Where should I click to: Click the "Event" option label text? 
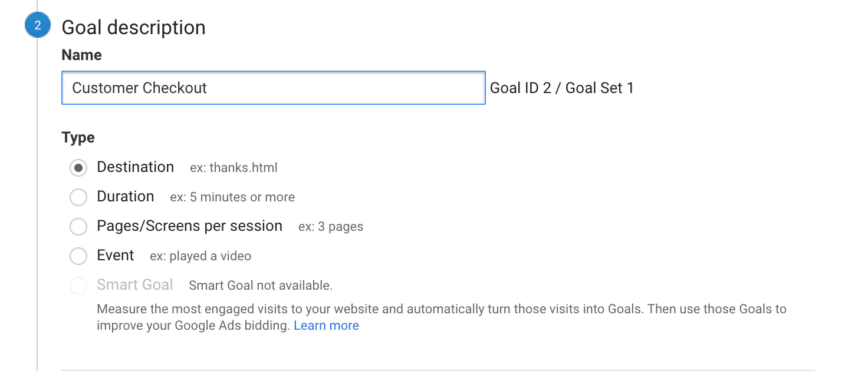[116, 256]
